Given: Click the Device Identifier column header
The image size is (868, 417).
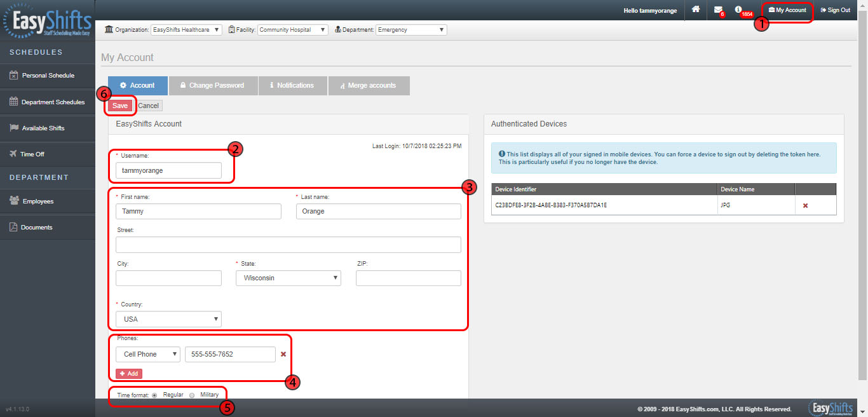Looking at the screenshot, I should tap(605, 189).
